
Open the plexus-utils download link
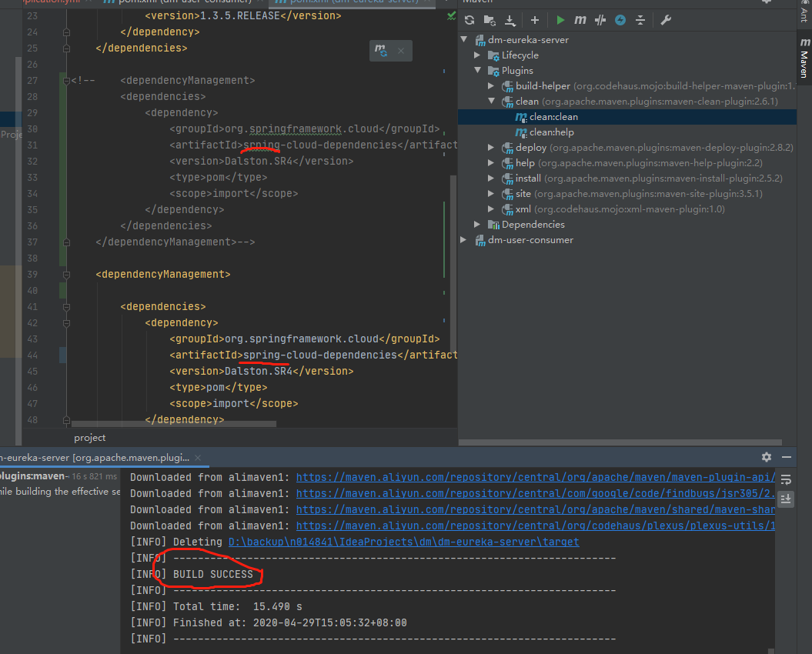[x=536, y=526]
